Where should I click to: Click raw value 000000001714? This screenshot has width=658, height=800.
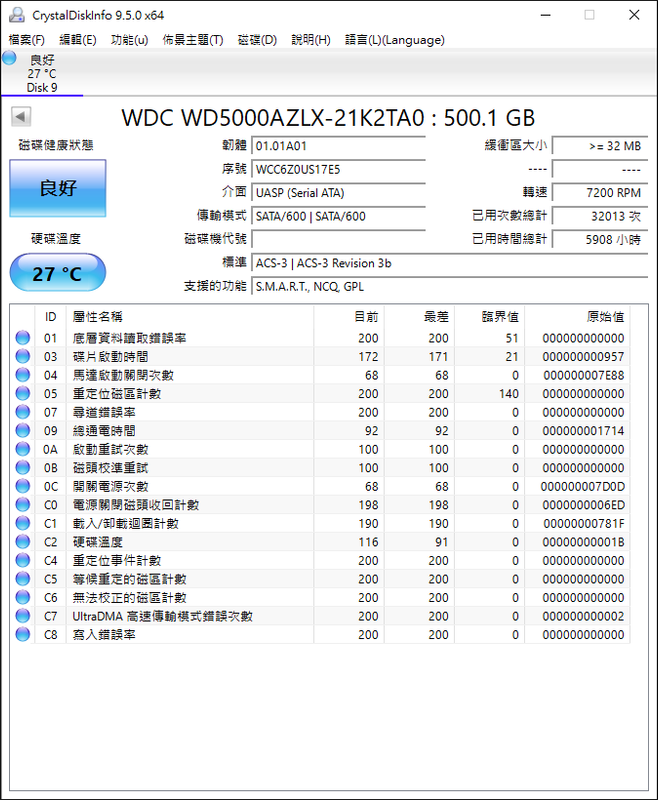click(584, 431)
